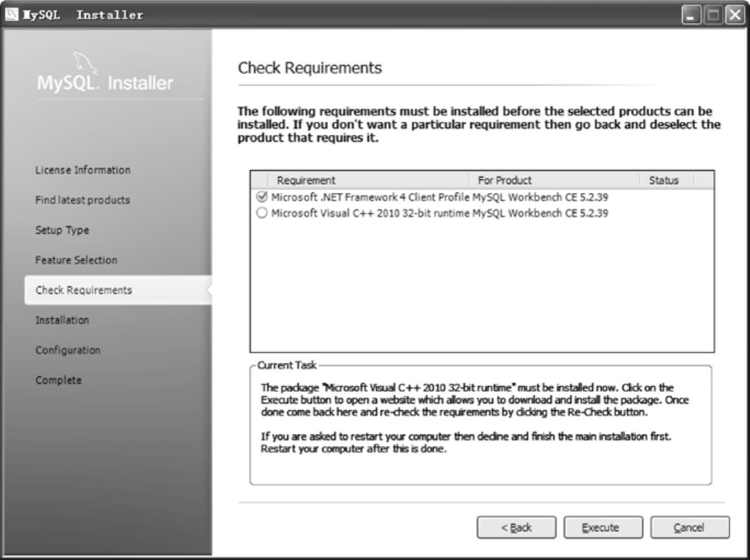Click the Back button
The height and width of the screenshot is (560, 750).
pyautogui.click(x=516, y=527)
